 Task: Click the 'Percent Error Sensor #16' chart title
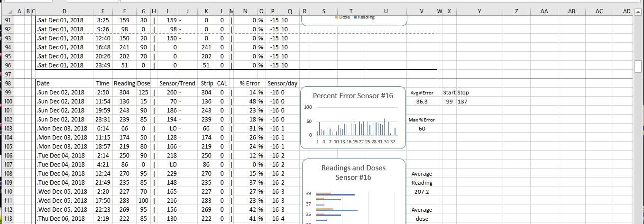[353, 96]
